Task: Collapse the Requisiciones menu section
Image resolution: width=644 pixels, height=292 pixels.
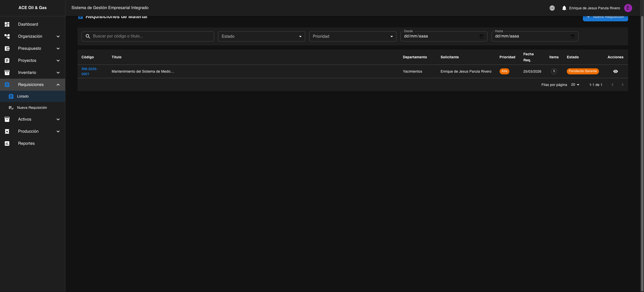Action: pos(58,85)
